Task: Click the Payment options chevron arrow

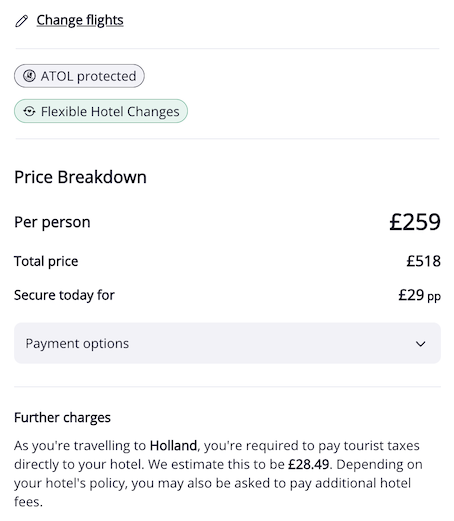Action: coord(421,344)
